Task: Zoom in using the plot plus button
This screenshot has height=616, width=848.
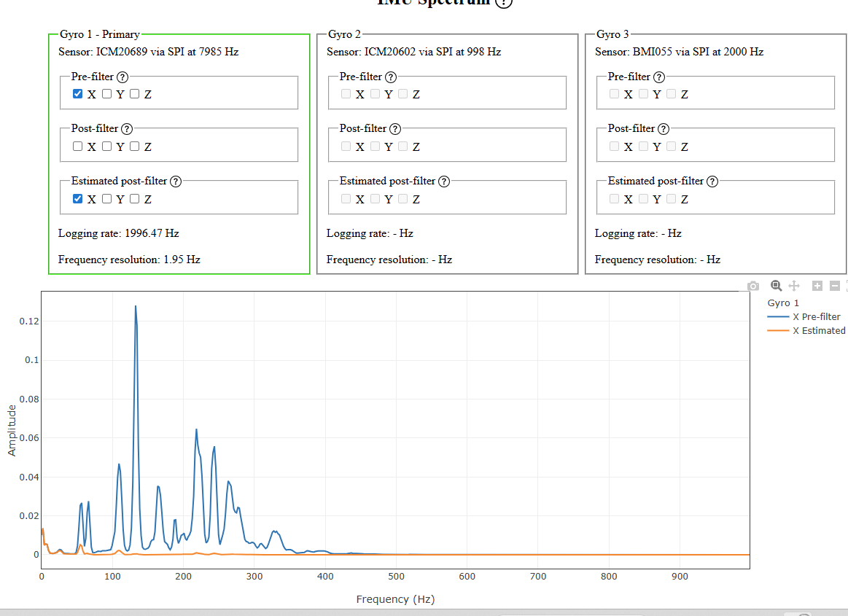Action: coord(817,286)
